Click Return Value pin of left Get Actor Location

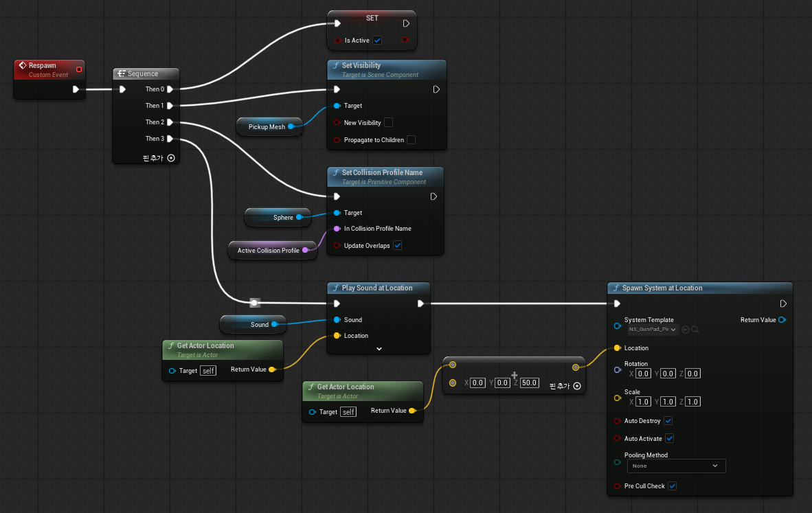272,369
